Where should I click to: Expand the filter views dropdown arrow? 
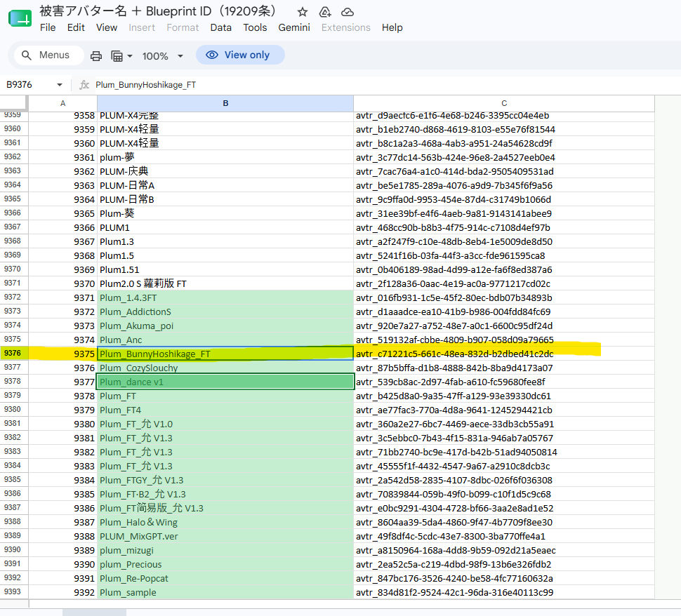pyautogui.click(x=129, y=56)
